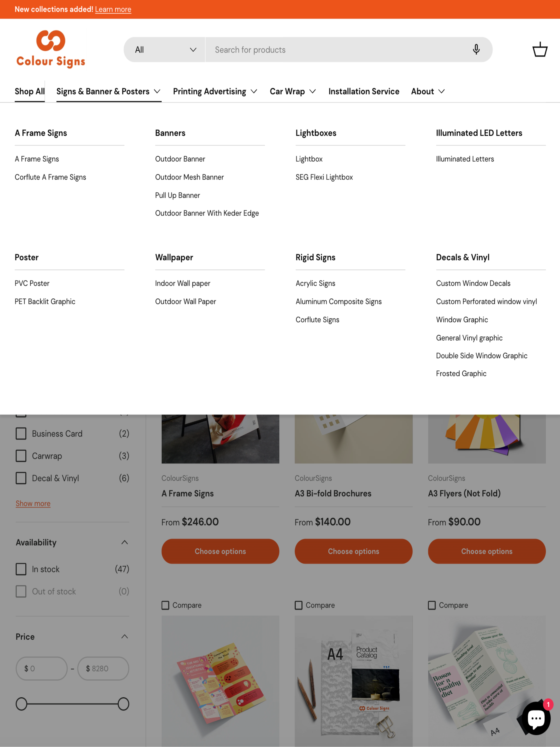Click the voice search microphone icon
The width and height of the screenshot is (560, 747).
476,50
